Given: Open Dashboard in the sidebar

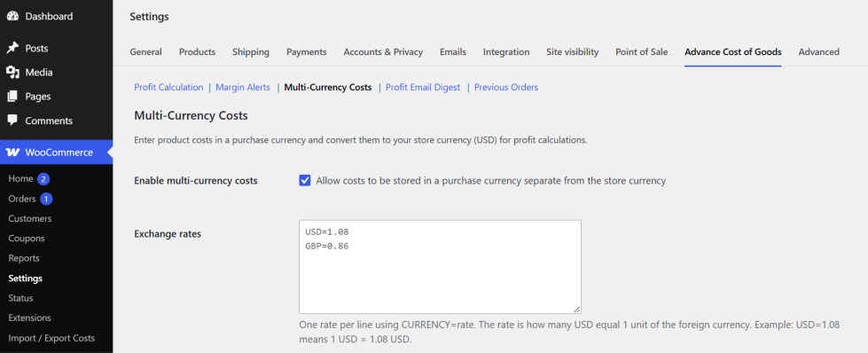Looking at the screenshot, I should coord(49,17).
